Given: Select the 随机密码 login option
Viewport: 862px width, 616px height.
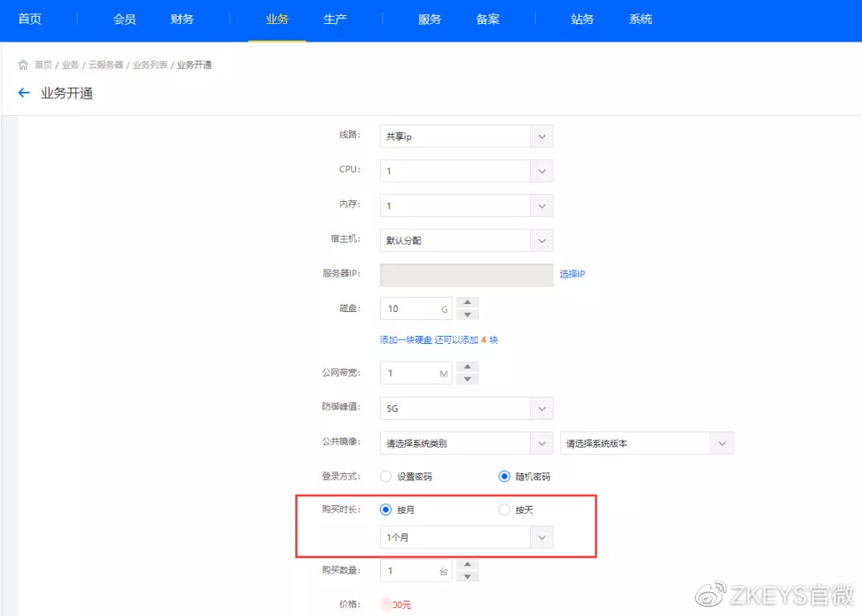Looking at the screenshot, I should click(504, 476).
